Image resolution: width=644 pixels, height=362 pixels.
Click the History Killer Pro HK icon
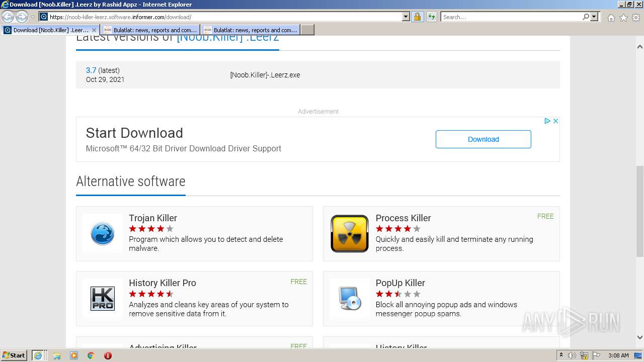(103, 299)
